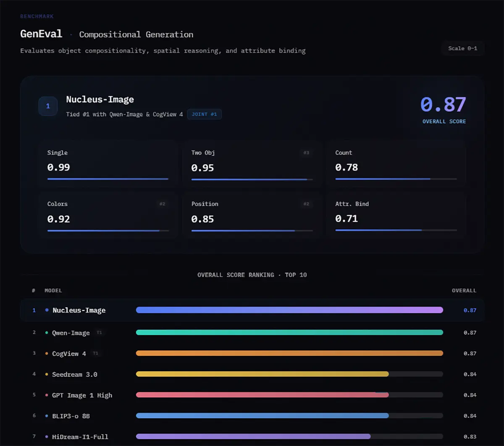Click the MODEL column header
Viewport: 504px width, 446px height.
pos(53,291)
